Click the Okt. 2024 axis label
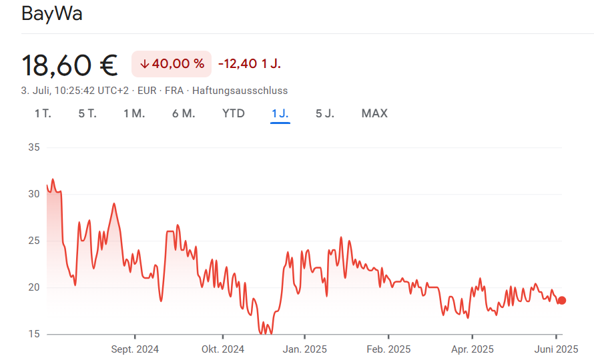594x364 pixels. tap(223, 349)
